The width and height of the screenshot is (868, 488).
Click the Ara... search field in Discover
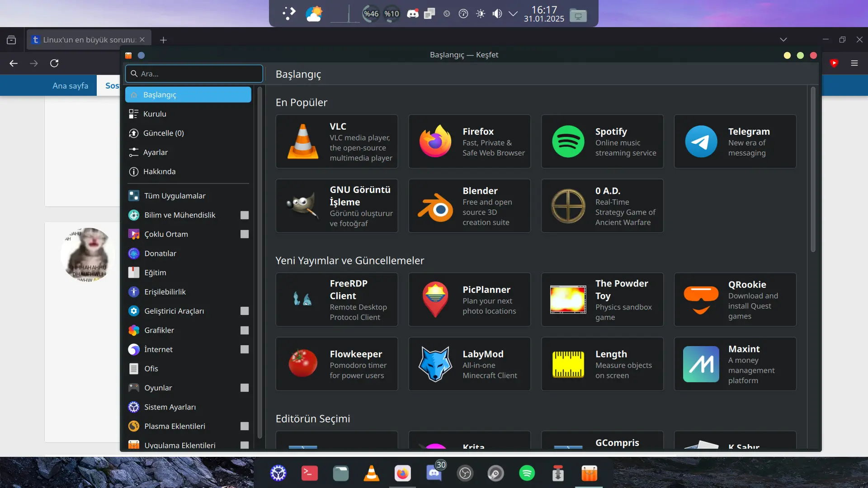pos(194,74)
